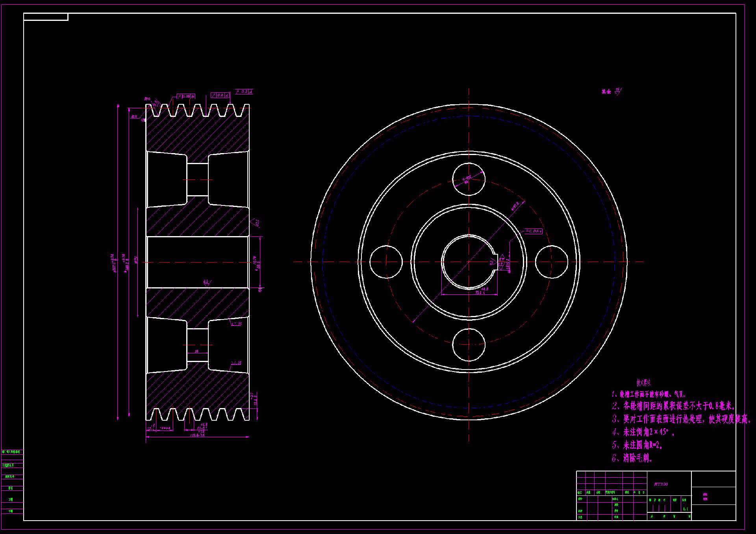The height and width of the screenshot is (534, 756).
Task: Click the surface roughness symbol at top right
Action: (x=617, y=92)
